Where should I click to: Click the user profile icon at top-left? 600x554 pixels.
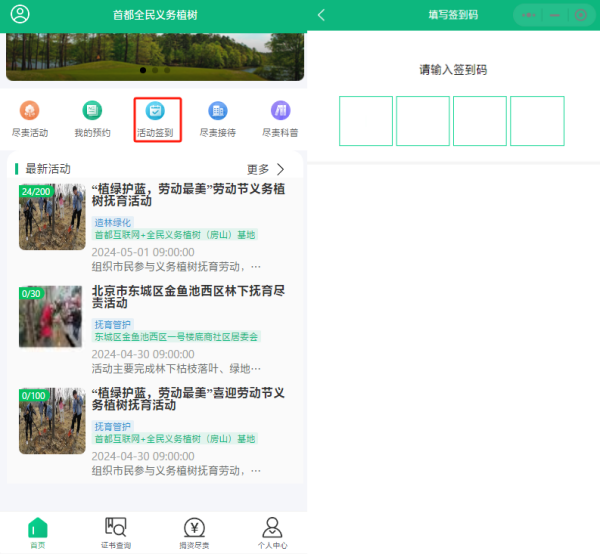[x=20, y=15]
